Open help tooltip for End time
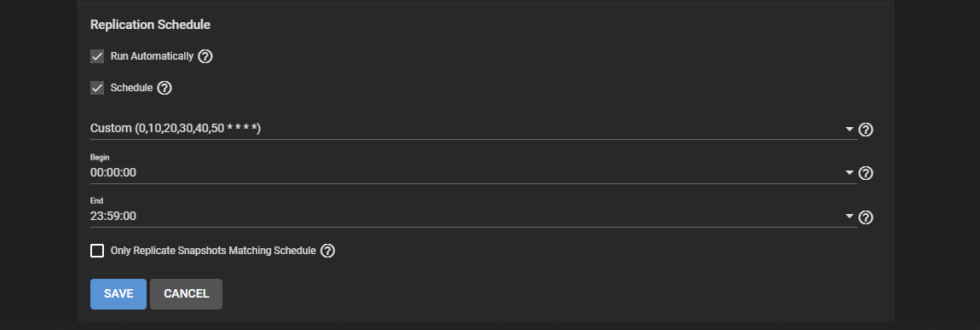The height and width of the screenshot is (330, 980). click(x=866, y=217)
